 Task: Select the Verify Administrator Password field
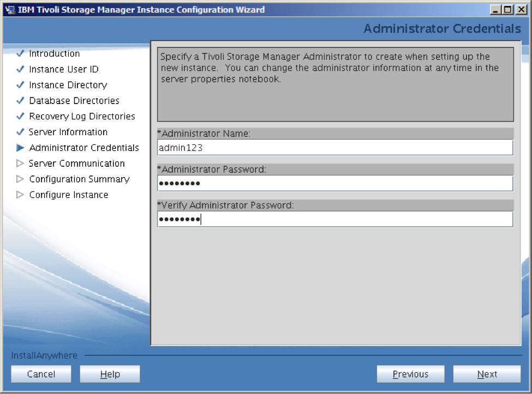(x=335, y=219)
